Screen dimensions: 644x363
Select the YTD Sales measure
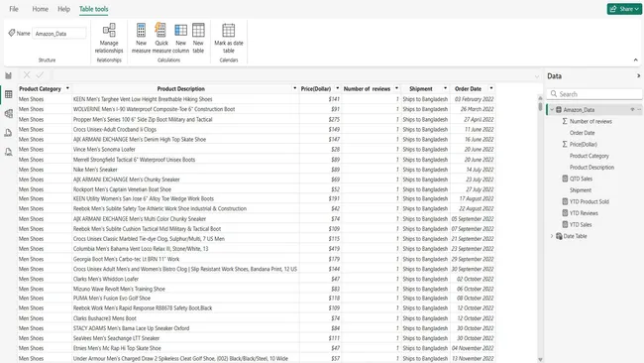[581, 224]
